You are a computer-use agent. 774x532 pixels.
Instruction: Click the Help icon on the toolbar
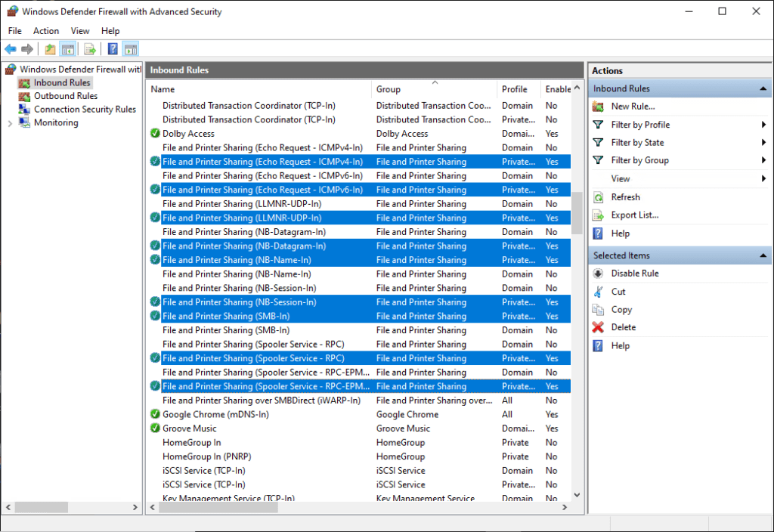coord(111,48)
